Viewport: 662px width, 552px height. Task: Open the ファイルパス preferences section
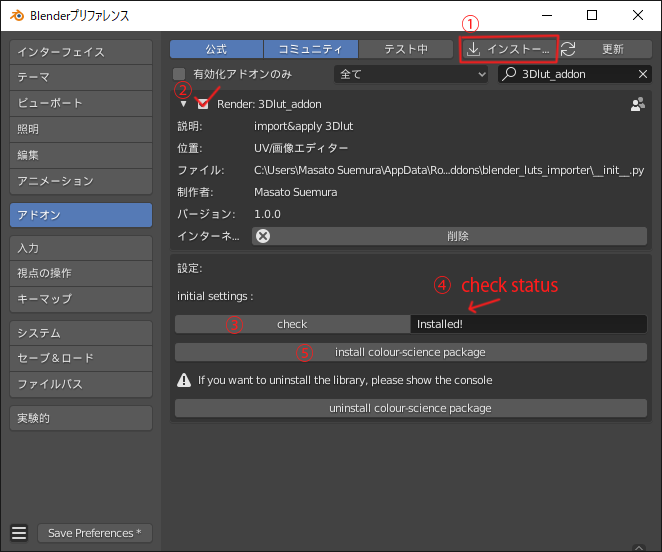81,384
